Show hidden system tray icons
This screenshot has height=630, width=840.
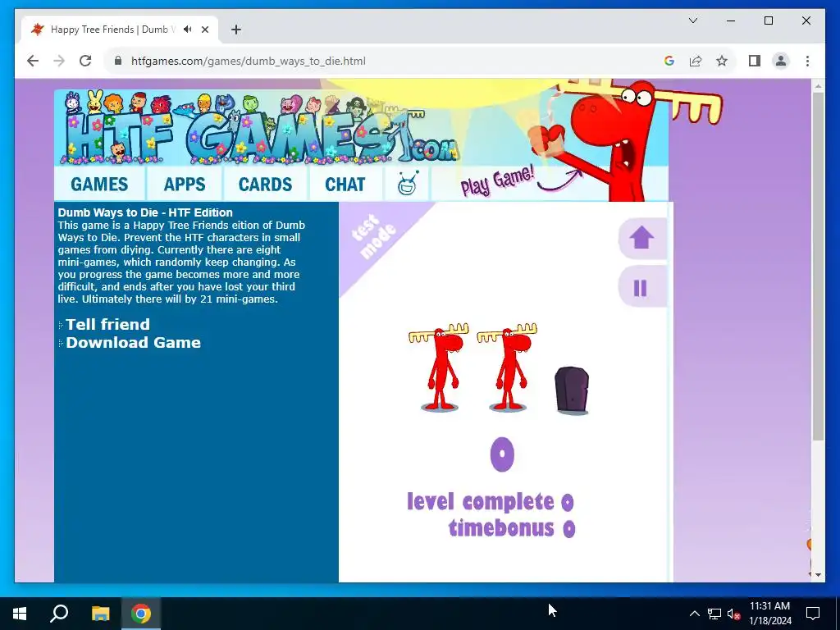point(694,614)
